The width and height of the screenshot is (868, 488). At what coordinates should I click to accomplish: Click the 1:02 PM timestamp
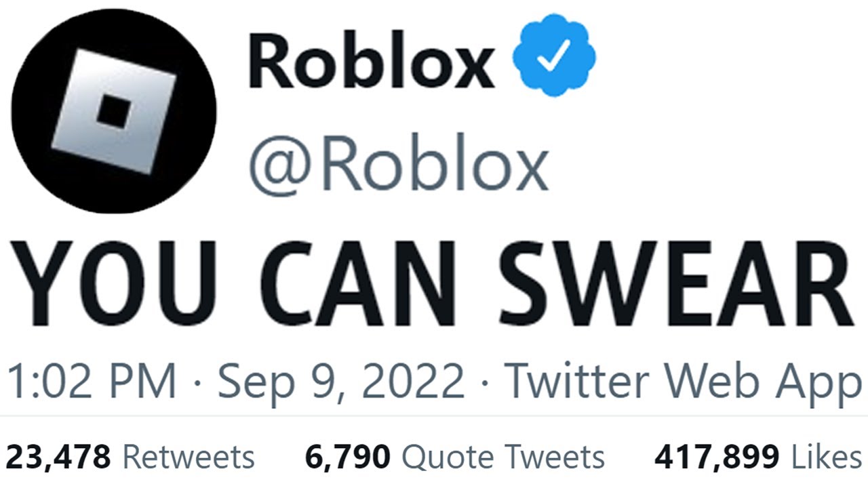[91, 382]
